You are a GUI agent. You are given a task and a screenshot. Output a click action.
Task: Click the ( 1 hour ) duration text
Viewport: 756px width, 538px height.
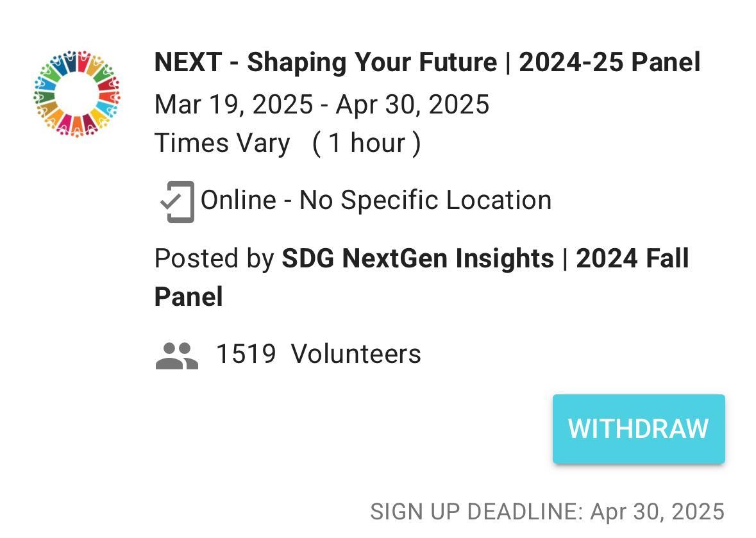(x=366, y=143)
